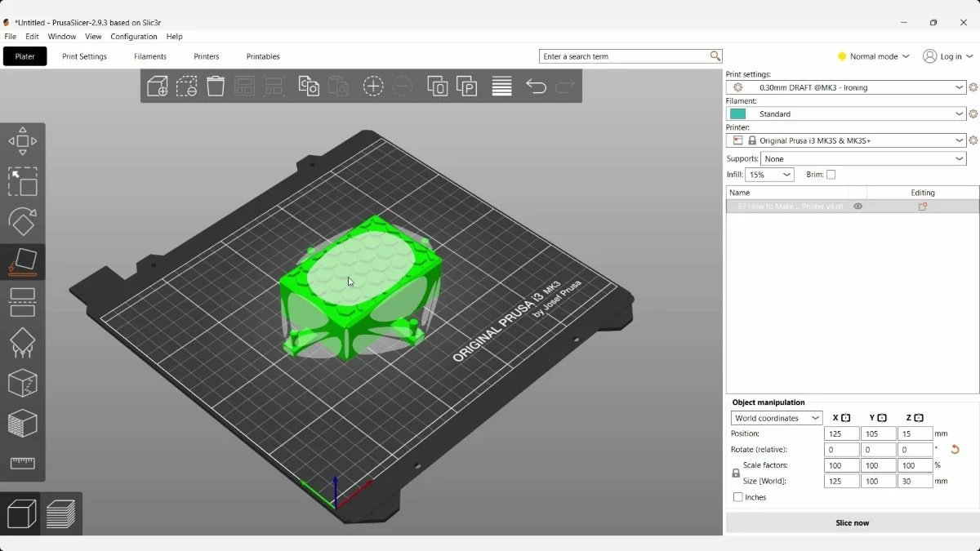Click the Print settings gear icon
Viewport: 980px width, 551px height.
pyautogui.click(x=973, y=87)
